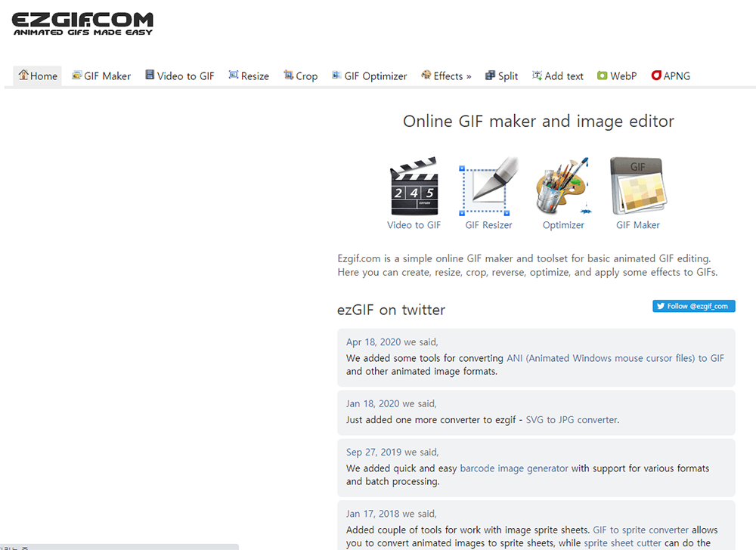This screenshot has width=756, height=550.
Task: Open Add text in the navigation bar
Action: click(x=557, y=76)
